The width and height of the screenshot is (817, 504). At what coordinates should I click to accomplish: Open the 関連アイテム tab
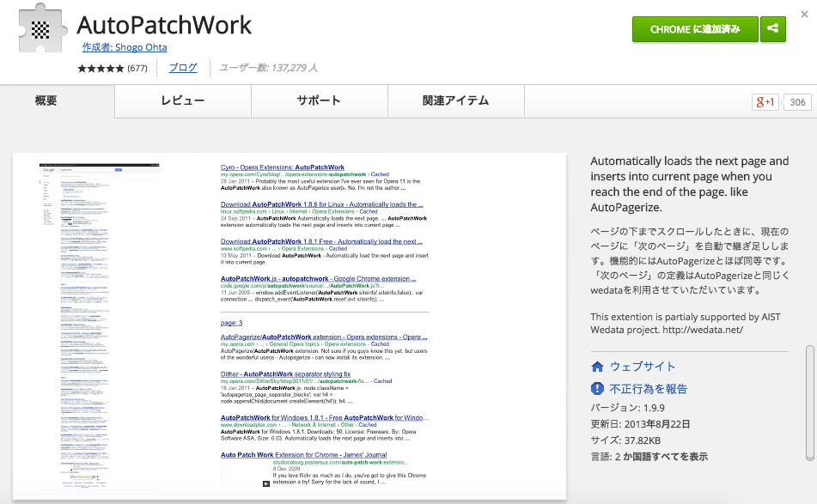[x=456, y=100]
